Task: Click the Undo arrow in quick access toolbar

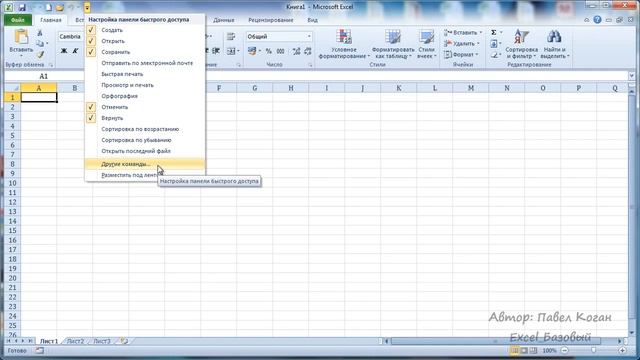Action: point(71,7)
